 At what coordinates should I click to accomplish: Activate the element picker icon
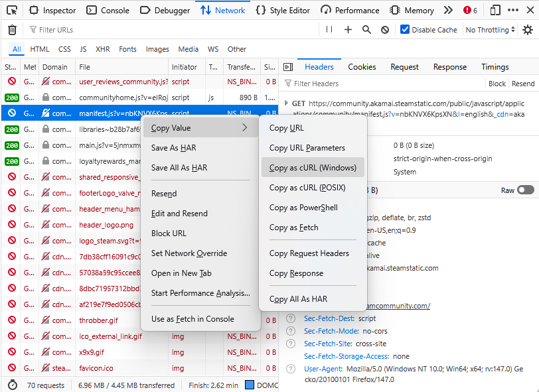[x=12, y=11]
